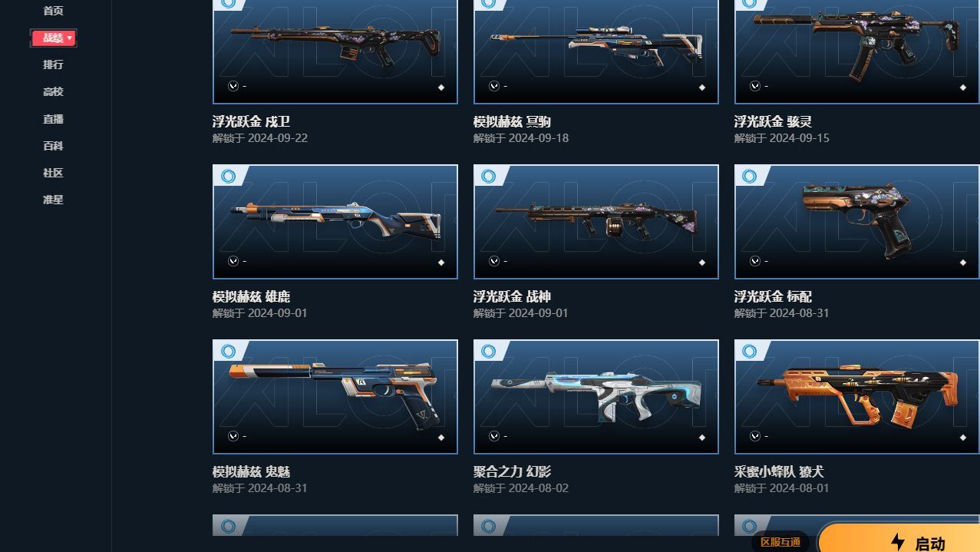
Task: Click Valorant points icon on 模拟赫兹 鬼魅 card
Action: (233, 436)
